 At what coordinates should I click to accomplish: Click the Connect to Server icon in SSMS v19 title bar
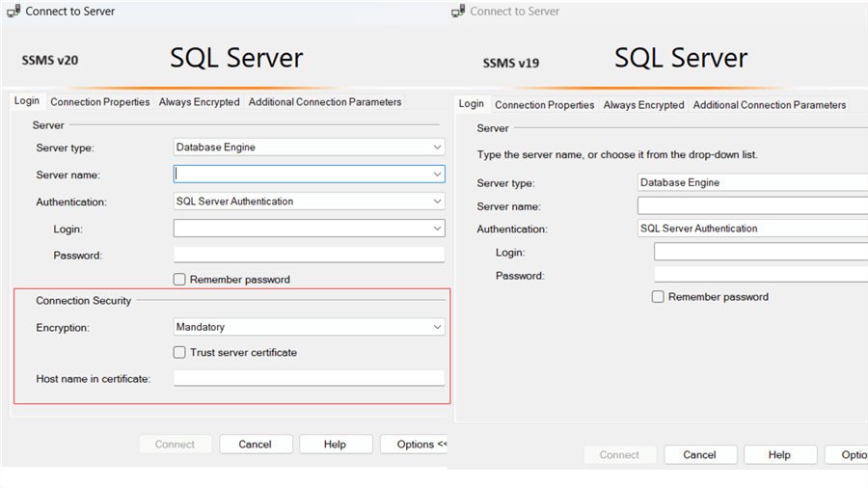(457, 12)
